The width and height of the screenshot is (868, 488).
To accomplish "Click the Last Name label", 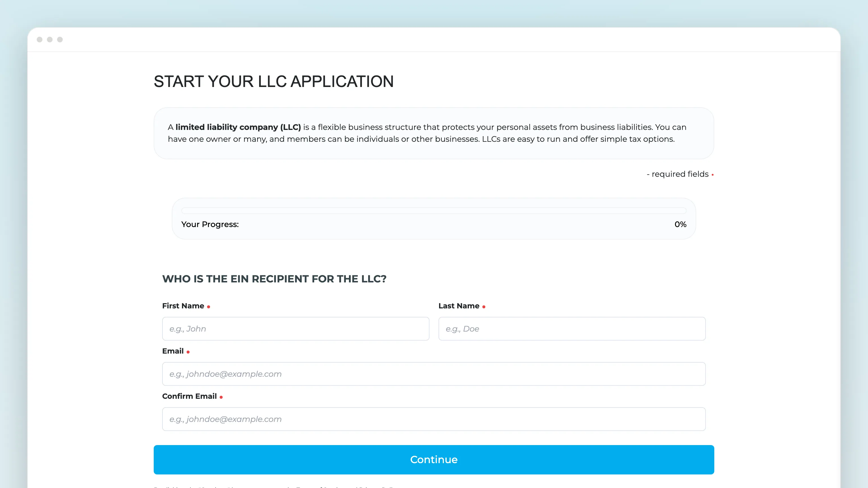I will [x=459, y=306].
